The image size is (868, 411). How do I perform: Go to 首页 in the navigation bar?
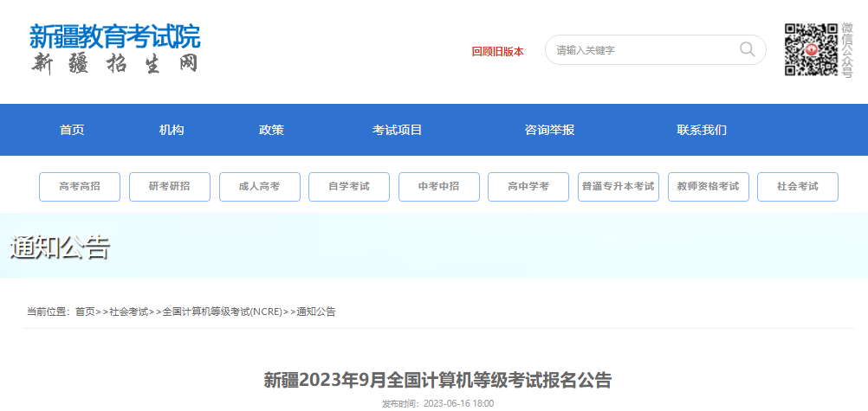(x=72, y=130)
